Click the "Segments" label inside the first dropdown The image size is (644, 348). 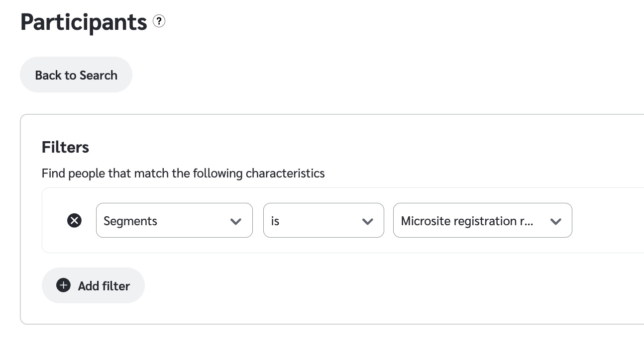(130, 221)
